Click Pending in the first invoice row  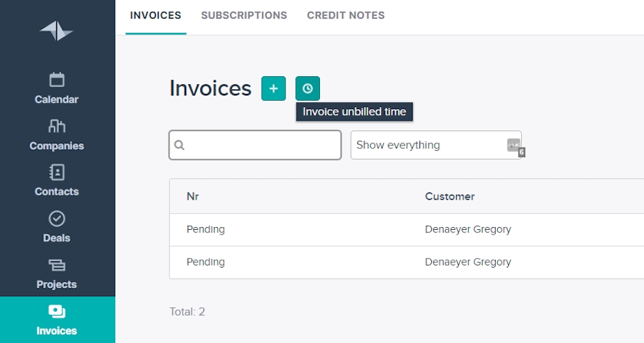[205, 229]
